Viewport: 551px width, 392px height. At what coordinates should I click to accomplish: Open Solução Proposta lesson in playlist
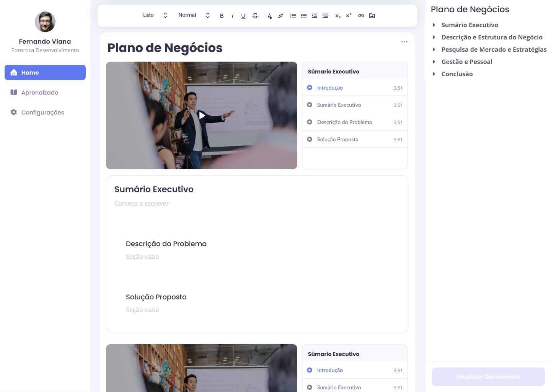(355, 139)
